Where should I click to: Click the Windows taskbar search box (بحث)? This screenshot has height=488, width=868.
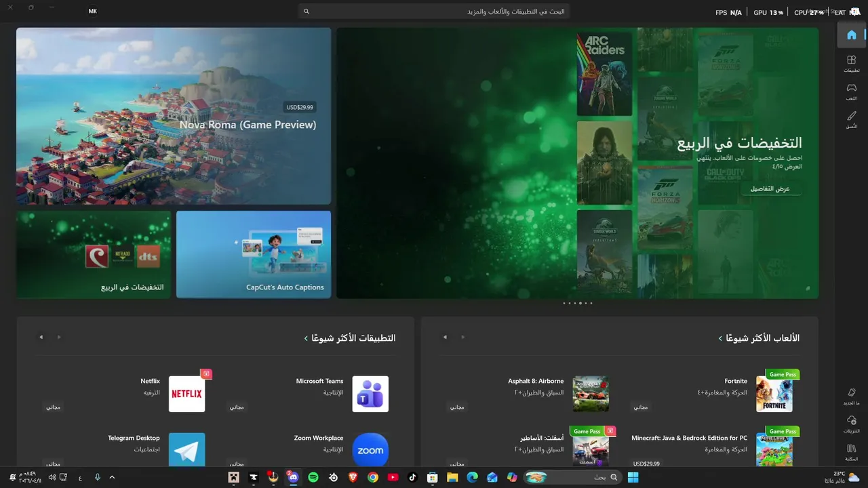point(573,477)
